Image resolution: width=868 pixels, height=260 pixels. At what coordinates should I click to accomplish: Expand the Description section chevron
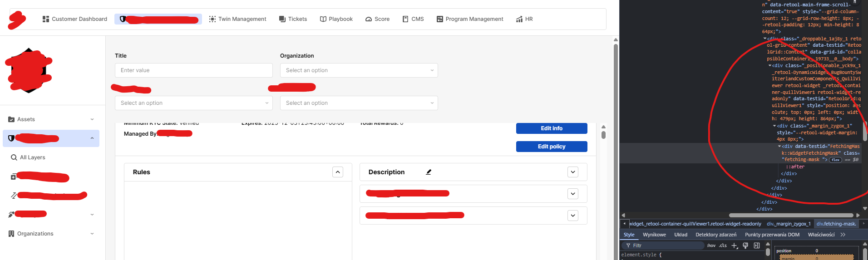pos(573,172)
